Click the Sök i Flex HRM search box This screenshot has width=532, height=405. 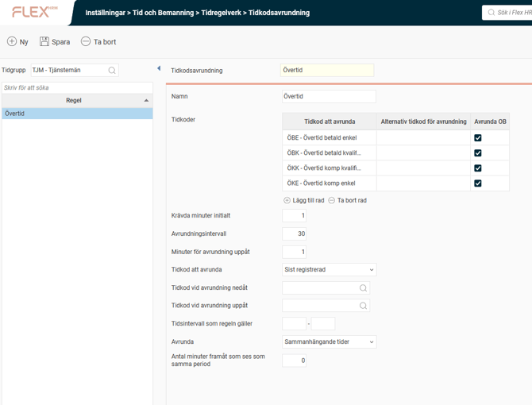pos(508,13)
